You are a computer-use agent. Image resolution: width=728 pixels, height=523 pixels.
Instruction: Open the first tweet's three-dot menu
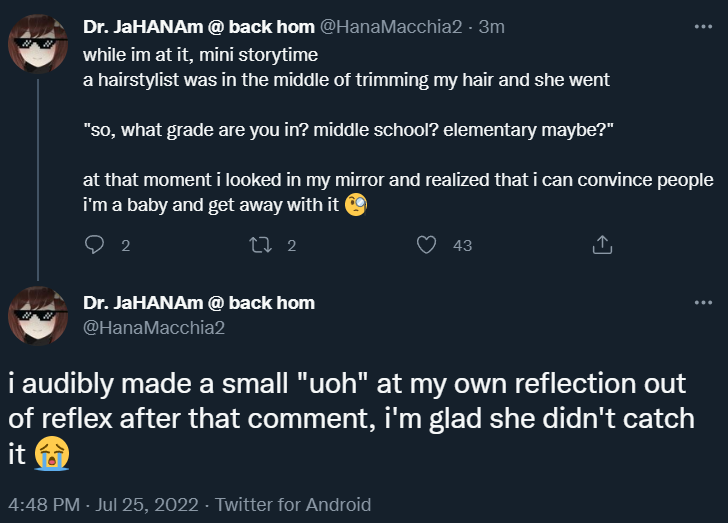click(x=703, y=27)
